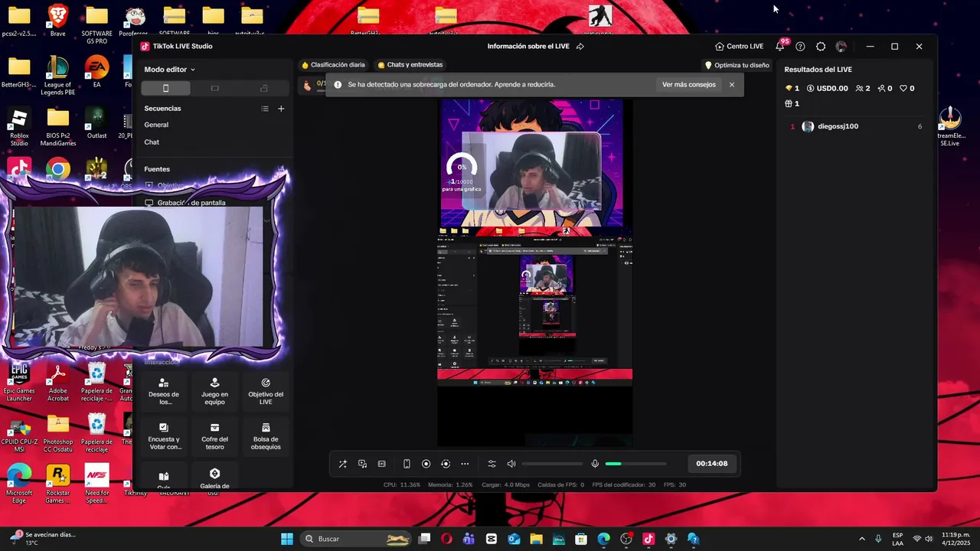
Task: Click the live timer 00:14:08 button
Action: coord(712,463)
